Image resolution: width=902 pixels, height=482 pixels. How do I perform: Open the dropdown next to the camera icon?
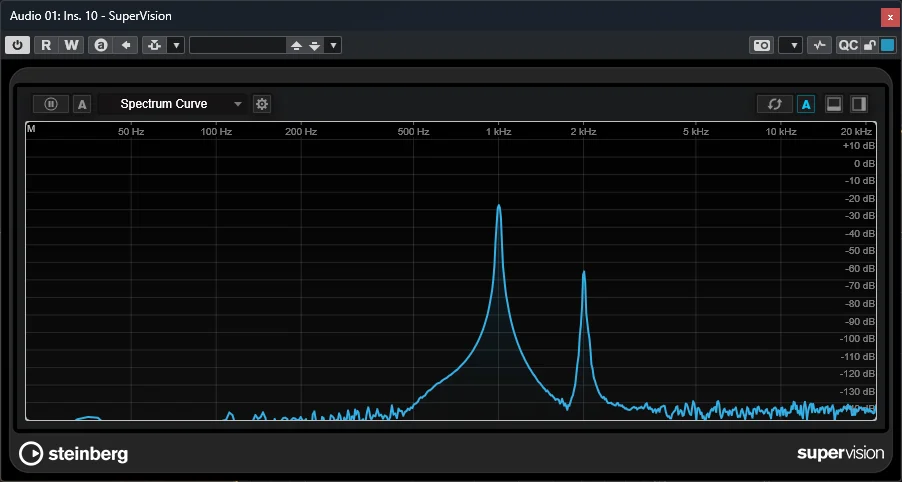coord(790,45)
